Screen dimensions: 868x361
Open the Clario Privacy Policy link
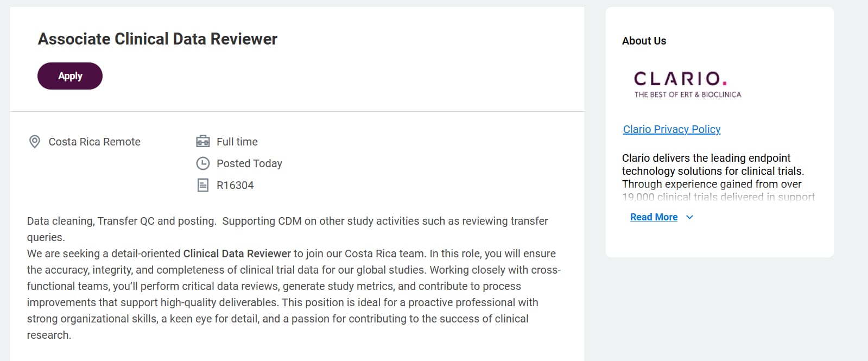[671, 129]
